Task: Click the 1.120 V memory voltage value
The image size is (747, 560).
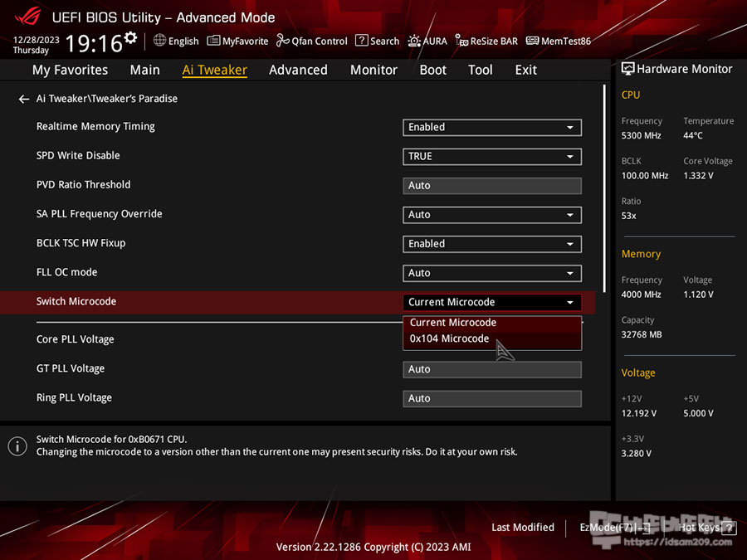Action: 698,295
